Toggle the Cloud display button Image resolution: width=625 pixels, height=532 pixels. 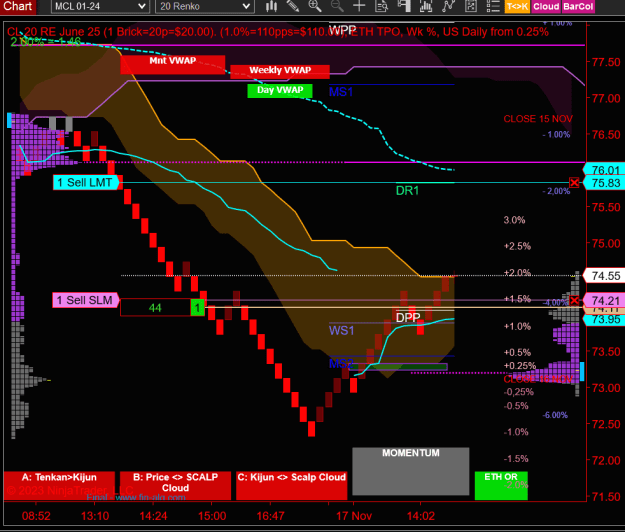546,6
